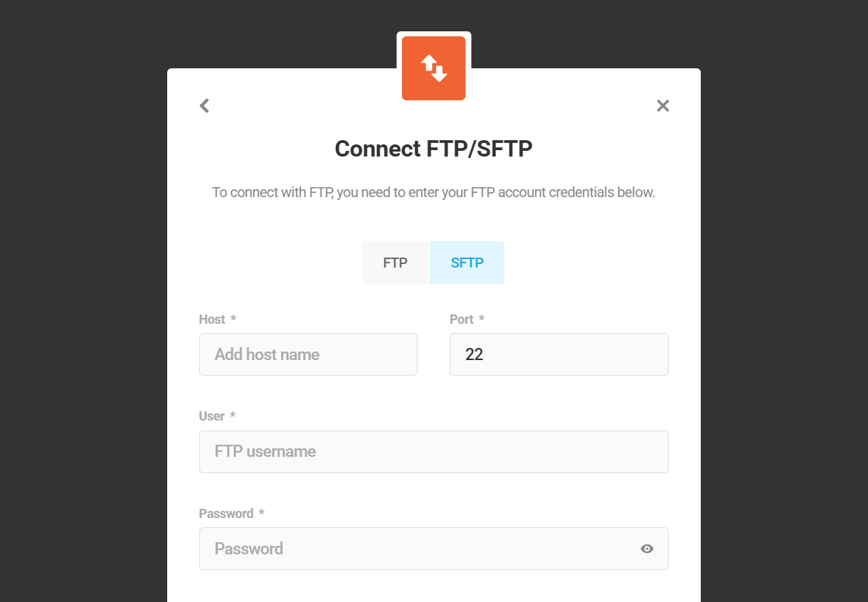
Task: Click inside the Port number box
Action: (x=559, y=354)
